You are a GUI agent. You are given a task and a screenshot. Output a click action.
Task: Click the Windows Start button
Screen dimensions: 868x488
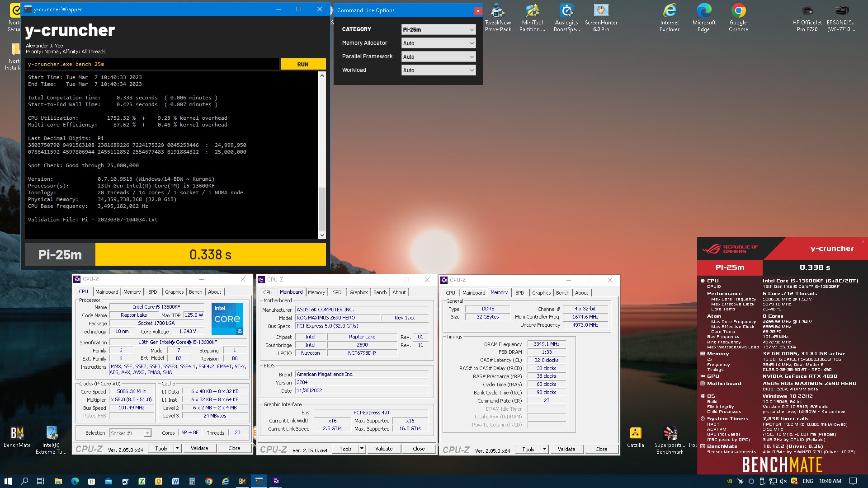tap(8, 481)
